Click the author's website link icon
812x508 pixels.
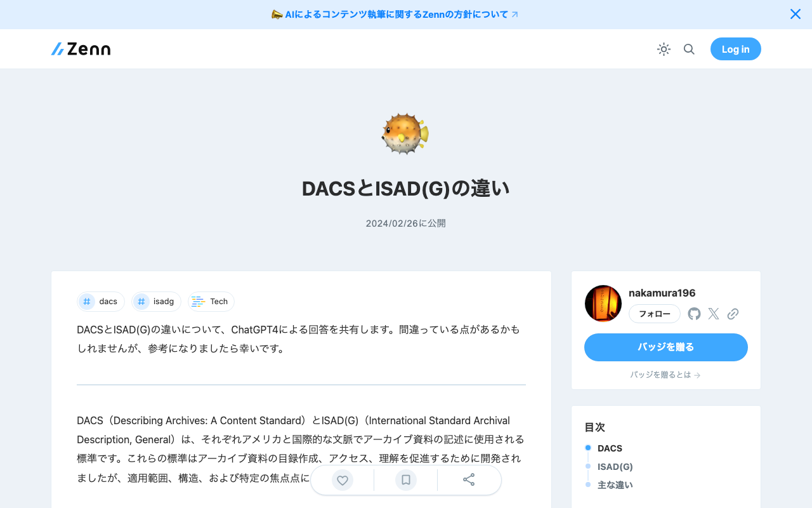tap(733, 313)
